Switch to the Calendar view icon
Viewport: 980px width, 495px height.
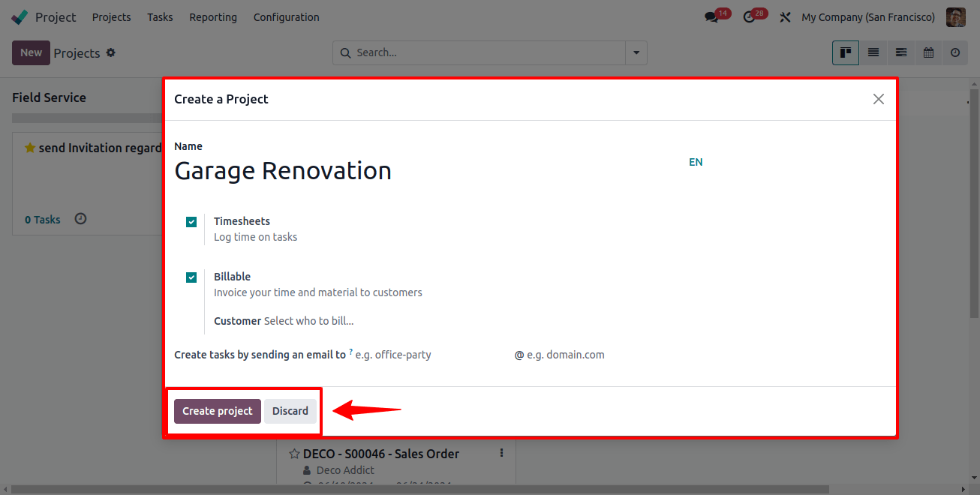[928, 52]
